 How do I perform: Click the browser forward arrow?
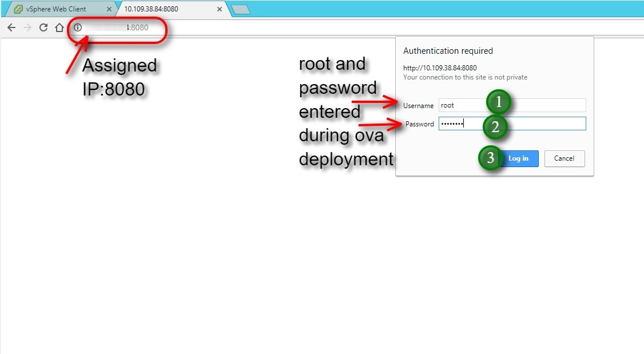point(27,27)
